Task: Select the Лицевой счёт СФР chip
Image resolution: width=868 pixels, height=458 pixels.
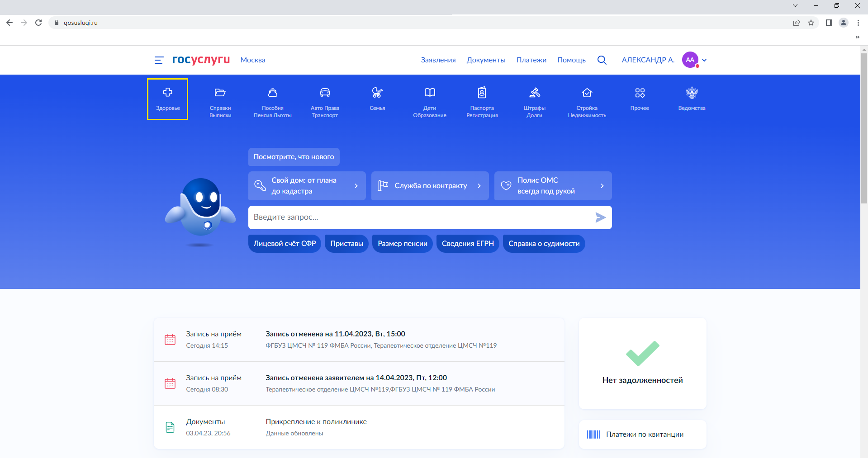Action: pyautogui.click(x=285, y=244)
